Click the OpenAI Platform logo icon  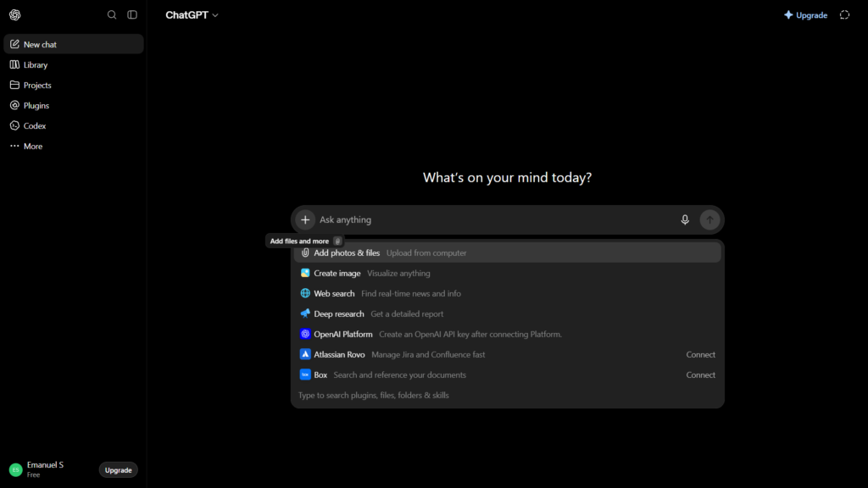[x=305, y=334]
